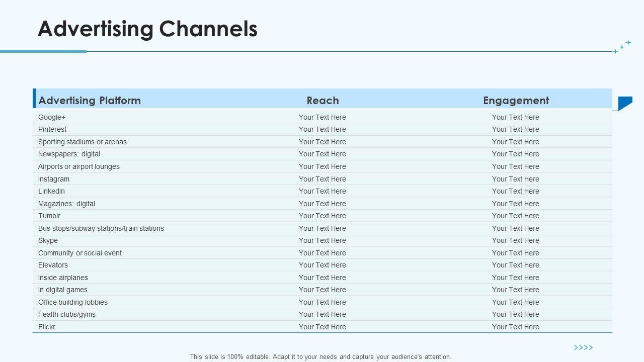Click the slide editable footer note text
Image resolution: width=644 pixels, height=362 pixels.
321,356
